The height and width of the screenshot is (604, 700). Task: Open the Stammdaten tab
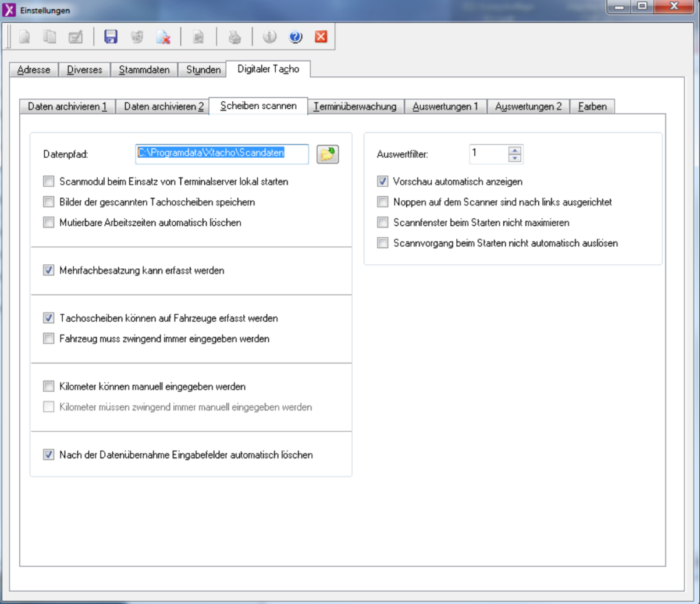pos(144,70)
